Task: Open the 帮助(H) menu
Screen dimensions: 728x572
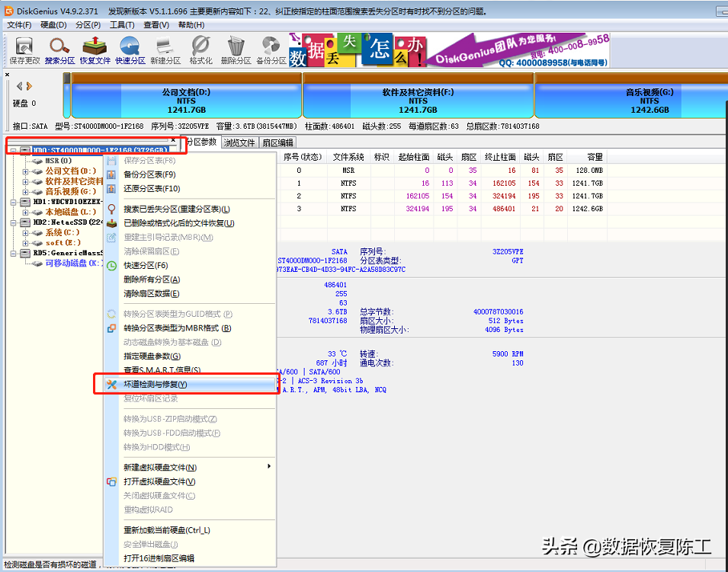Action: point(191,25)
